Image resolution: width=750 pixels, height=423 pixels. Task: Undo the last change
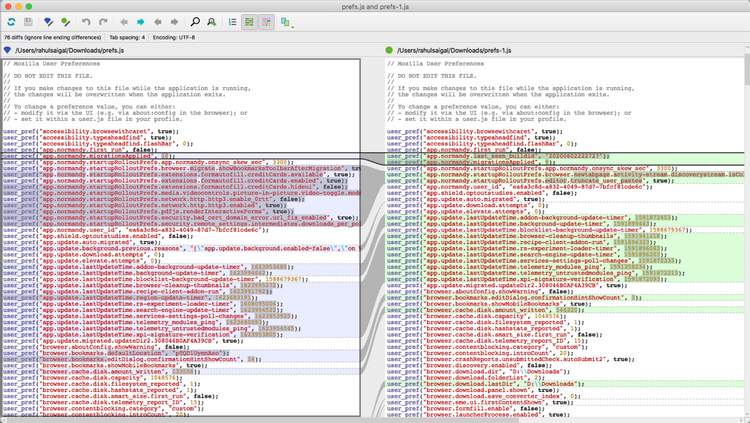[87, 21]
